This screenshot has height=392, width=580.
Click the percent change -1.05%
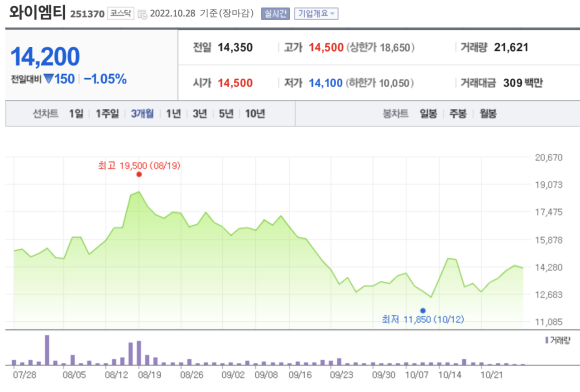[x=105, y=79]
